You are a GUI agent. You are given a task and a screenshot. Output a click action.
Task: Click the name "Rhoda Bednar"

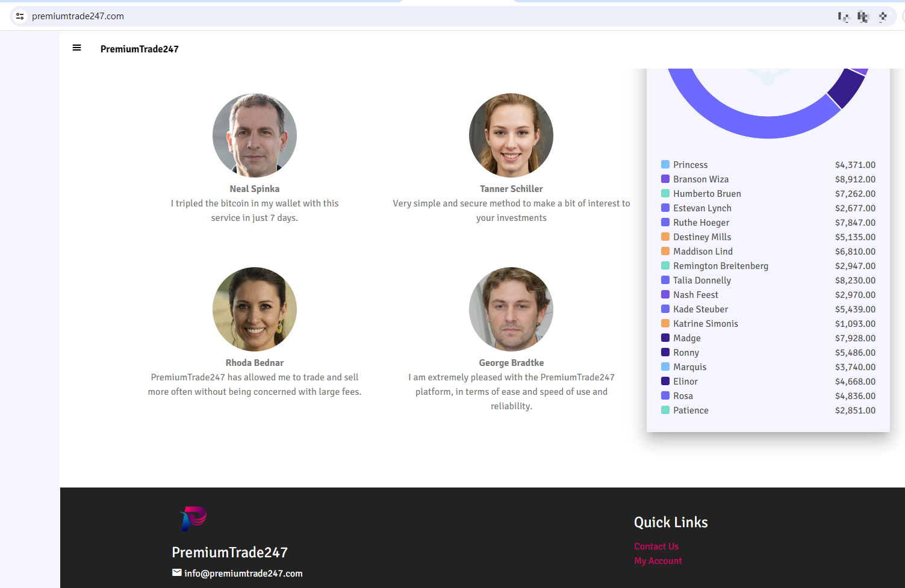255,363
